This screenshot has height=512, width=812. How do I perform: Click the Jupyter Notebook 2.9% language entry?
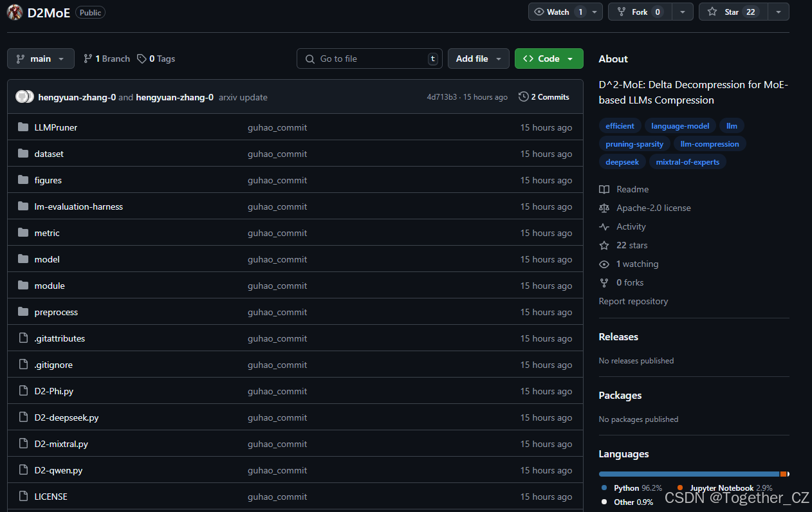[x=724, y=488]
